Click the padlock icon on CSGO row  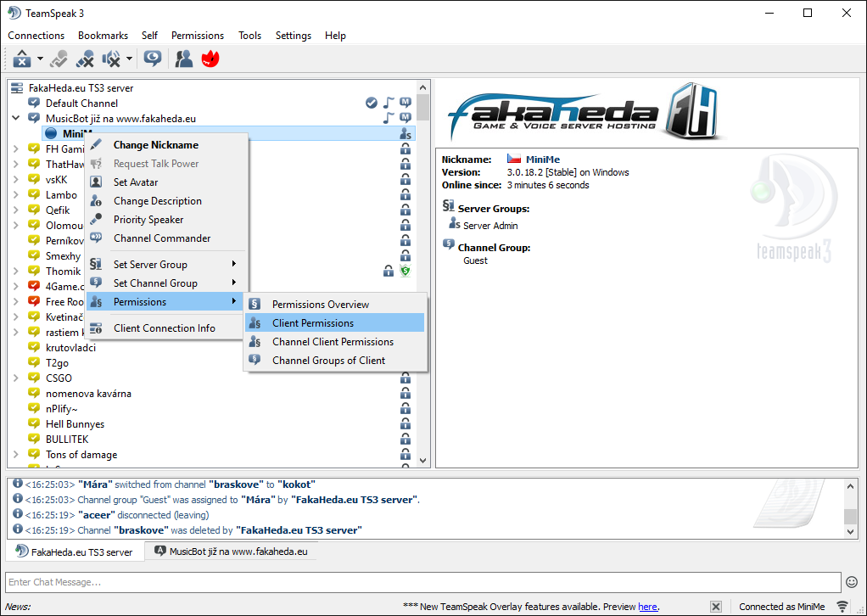(x=406, y=378)
